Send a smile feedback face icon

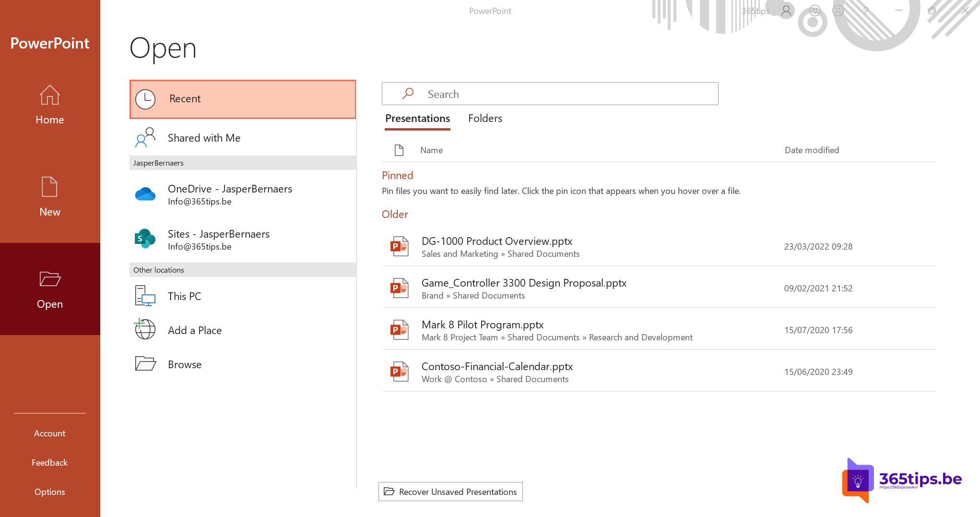click(815, 11)
